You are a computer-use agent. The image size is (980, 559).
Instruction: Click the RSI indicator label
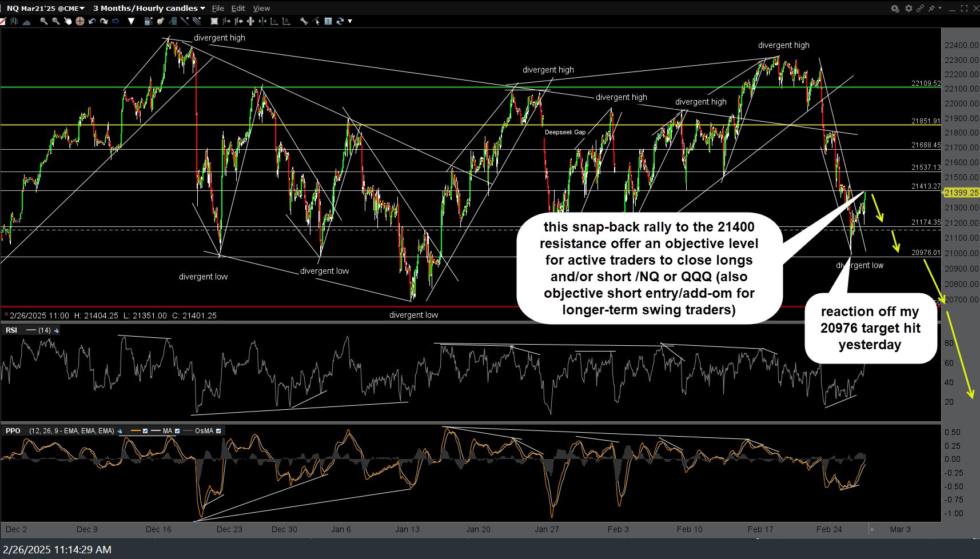click(11, 330)
